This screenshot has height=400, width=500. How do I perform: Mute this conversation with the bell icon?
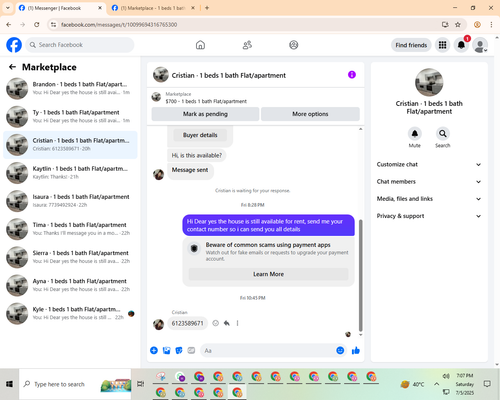tap(414, 134)
